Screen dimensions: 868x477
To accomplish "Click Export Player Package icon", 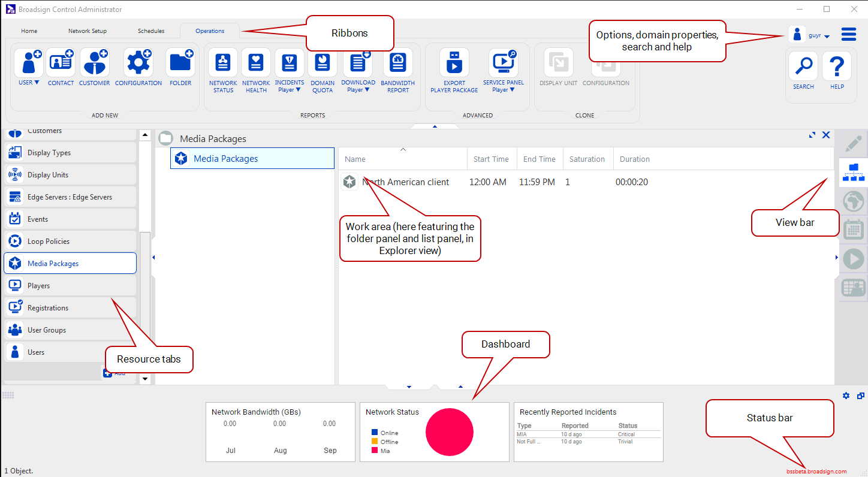I will click(454, 64).
